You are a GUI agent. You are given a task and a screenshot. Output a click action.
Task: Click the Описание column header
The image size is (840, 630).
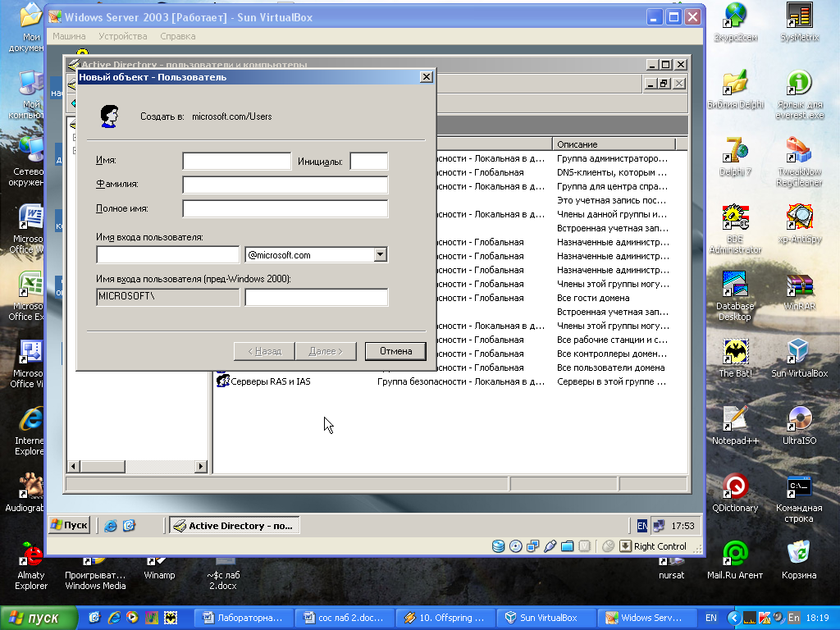point(614,144)
